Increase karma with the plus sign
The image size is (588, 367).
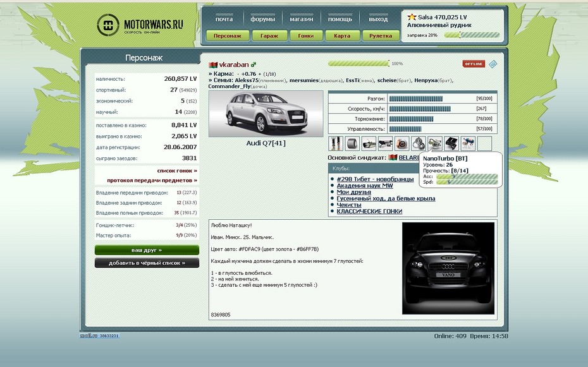coord(260,74)
